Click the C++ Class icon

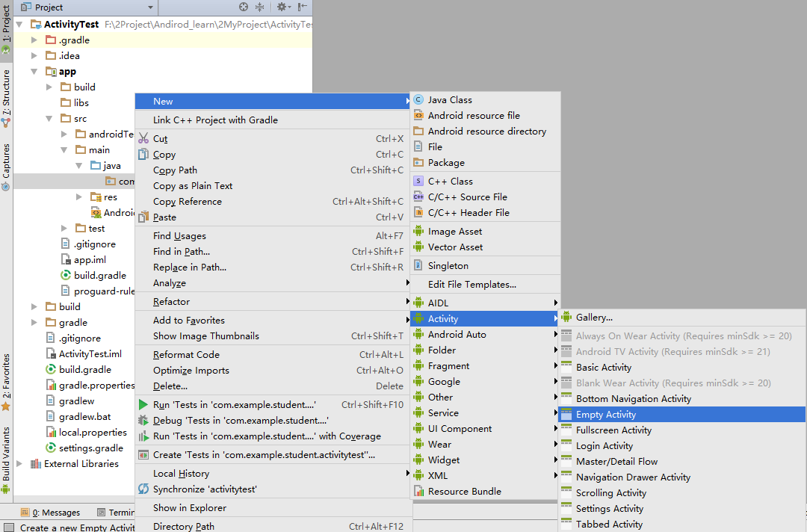point(419,181)
